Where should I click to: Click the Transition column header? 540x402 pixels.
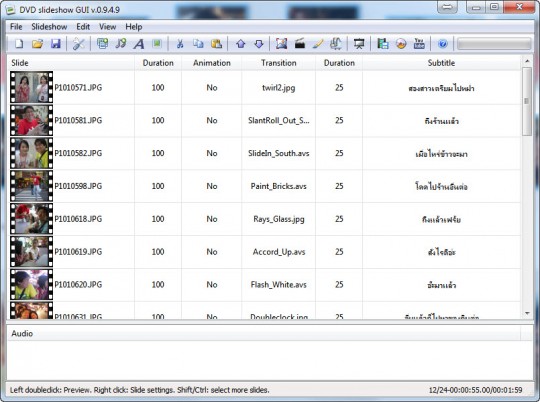coord(278,63)
